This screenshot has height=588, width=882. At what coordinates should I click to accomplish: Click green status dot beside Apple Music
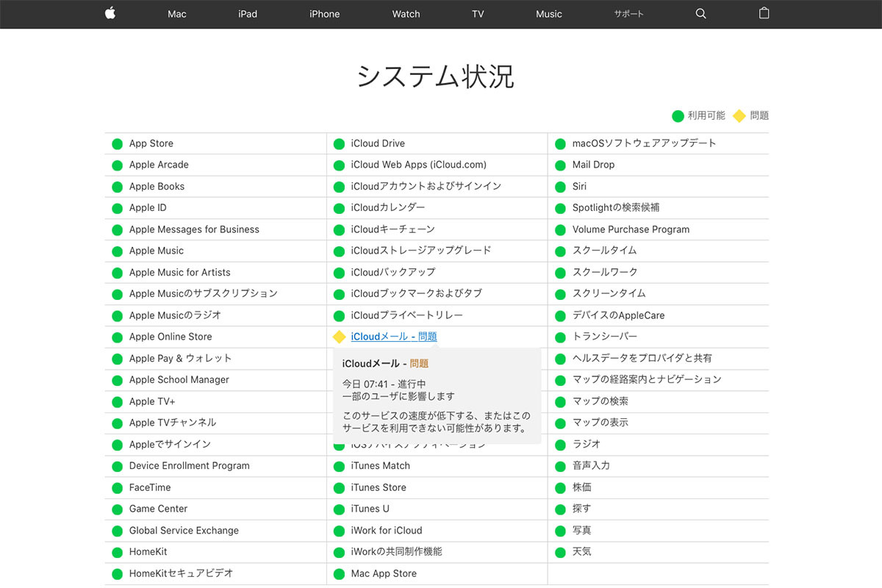click(117, 251)
